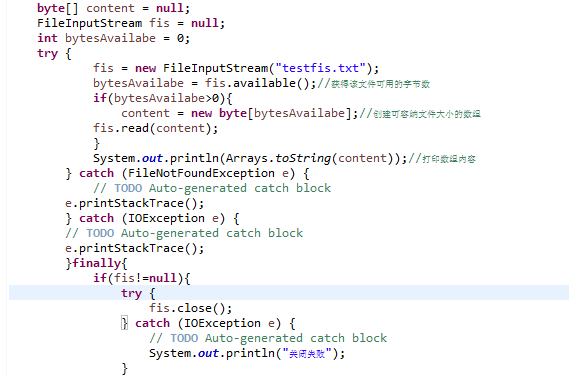Screen dimensions: 569x376
Task: Click the TODO comment above System.out.println("关闭失败")
Action: 268,338
